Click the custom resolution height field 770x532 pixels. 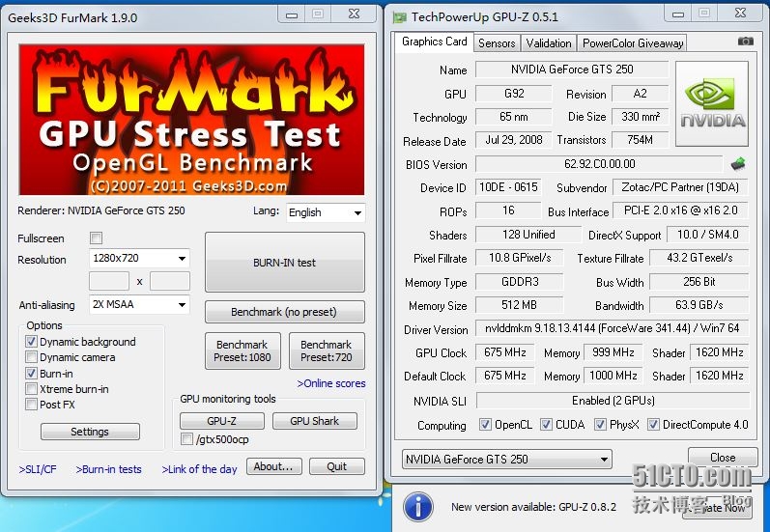tap(170, 281)
